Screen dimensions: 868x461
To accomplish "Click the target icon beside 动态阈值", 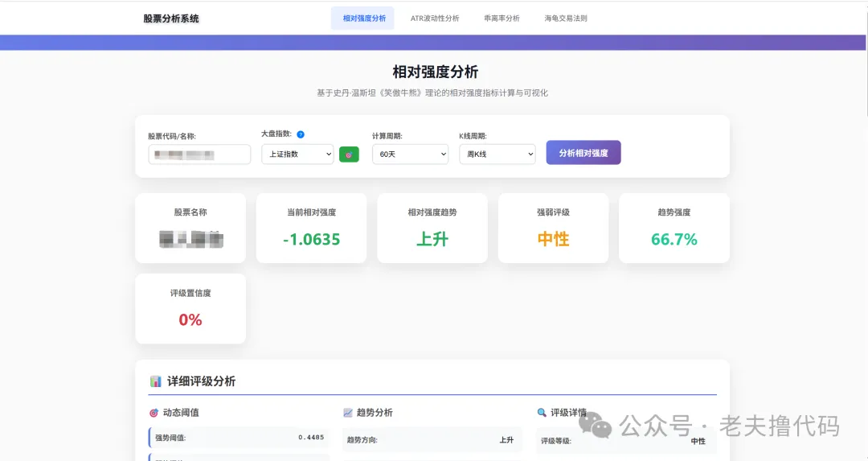I will (x=154, y=413).
